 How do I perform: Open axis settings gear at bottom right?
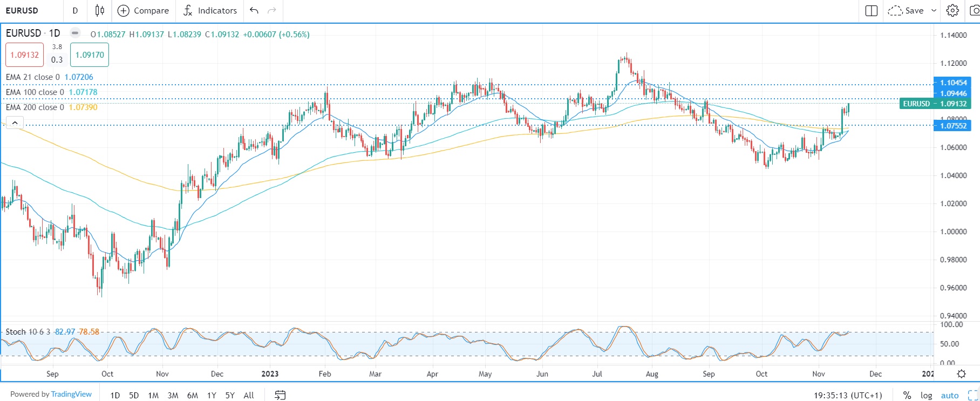(961, 373)
